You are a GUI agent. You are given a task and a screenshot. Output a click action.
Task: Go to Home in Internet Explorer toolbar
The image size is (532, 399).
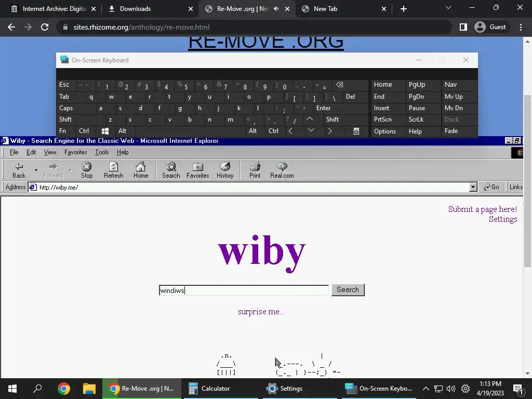[140, 170]
